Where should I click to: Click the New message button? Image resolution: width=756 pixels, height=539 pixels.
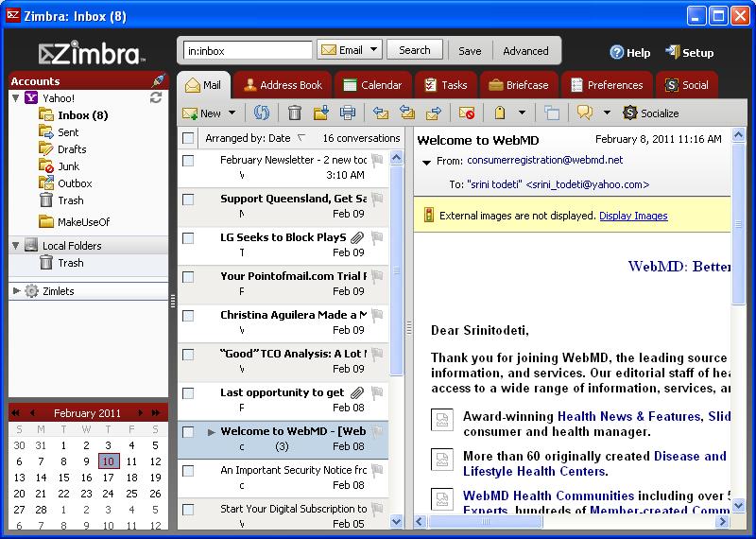(x=202, y=113)
